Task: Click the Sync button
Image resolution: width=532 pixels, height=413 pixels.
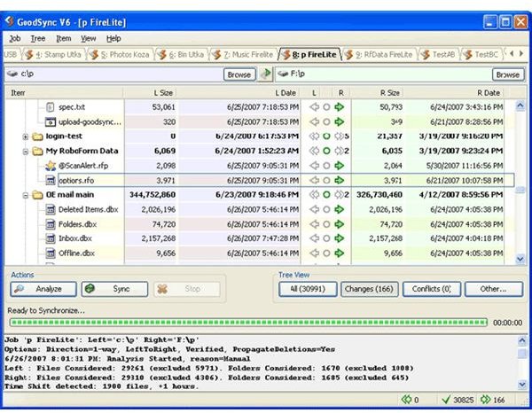Action: (x=114, y=289)
